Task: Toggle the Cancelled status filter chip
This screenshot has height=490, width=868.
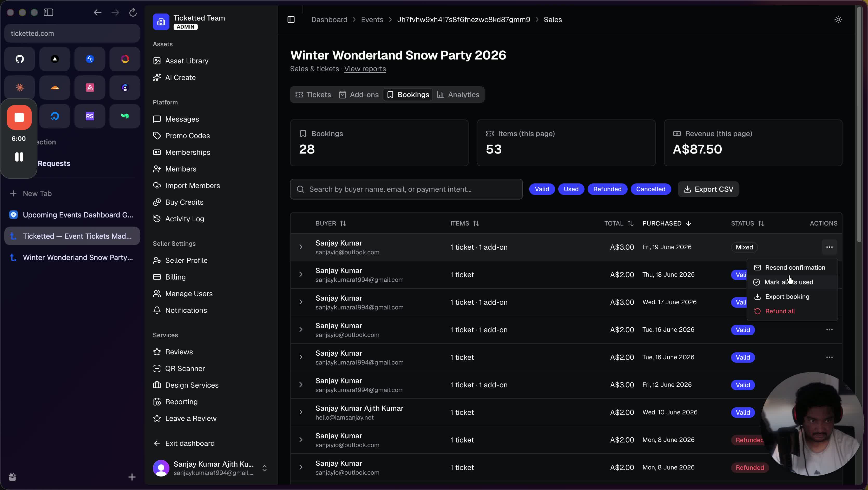Action: pyautogui.click(x=651, y=189)
